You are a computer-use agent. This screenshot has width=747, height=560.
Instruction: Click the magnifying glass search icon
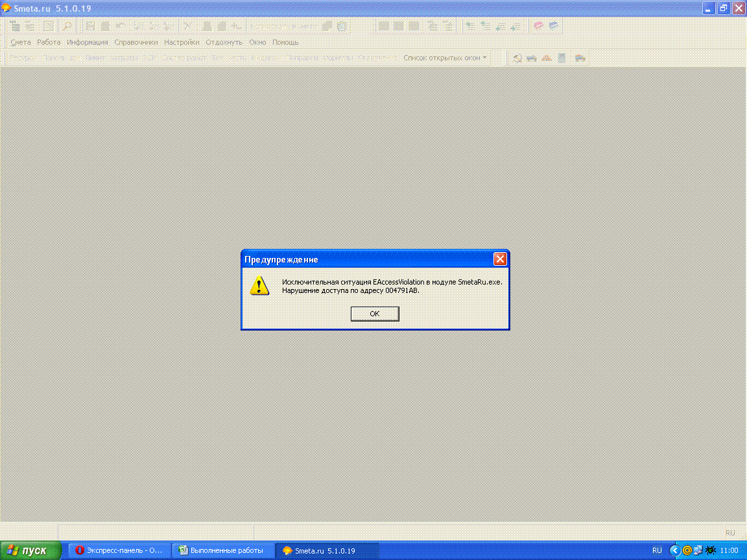click(x=67, y=26)
